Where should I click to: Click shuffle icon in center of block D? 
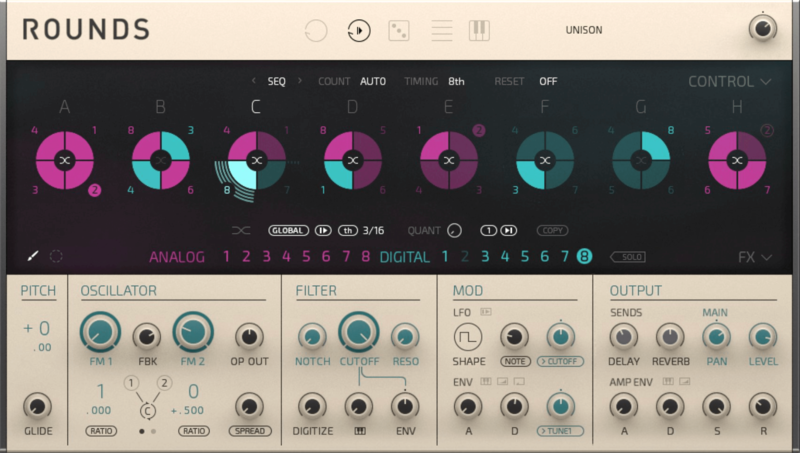(353, 161)
